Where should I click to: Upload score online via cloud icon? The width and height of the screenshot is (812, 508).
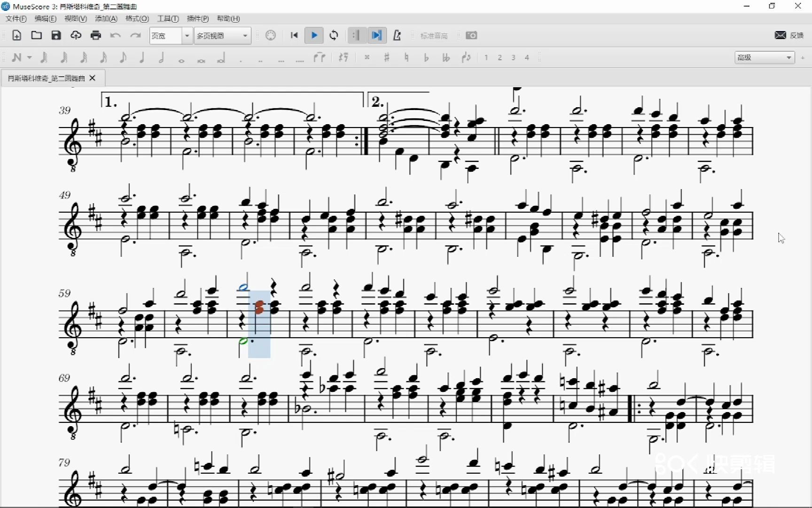click(x=76, y=35)
